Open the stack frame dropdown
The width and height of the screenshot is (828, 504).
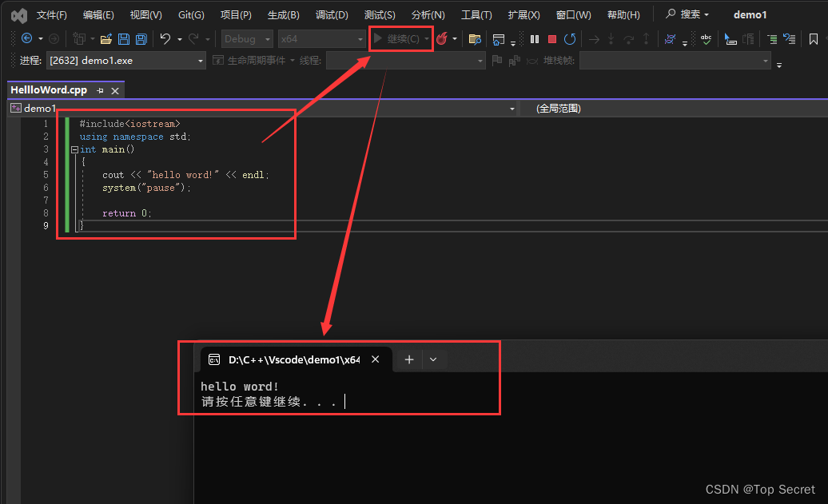click(x=675, y=61)
